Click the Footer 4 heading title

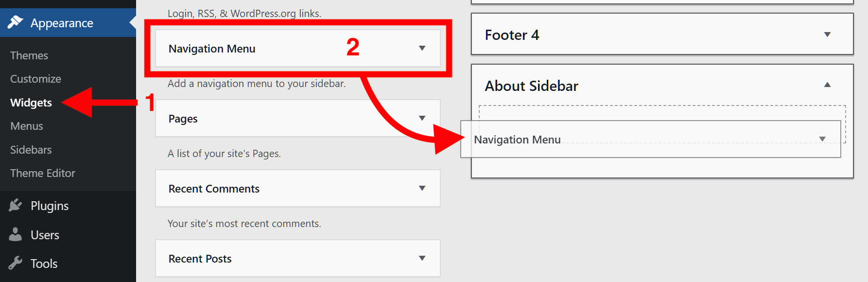[x=512, y=35]
